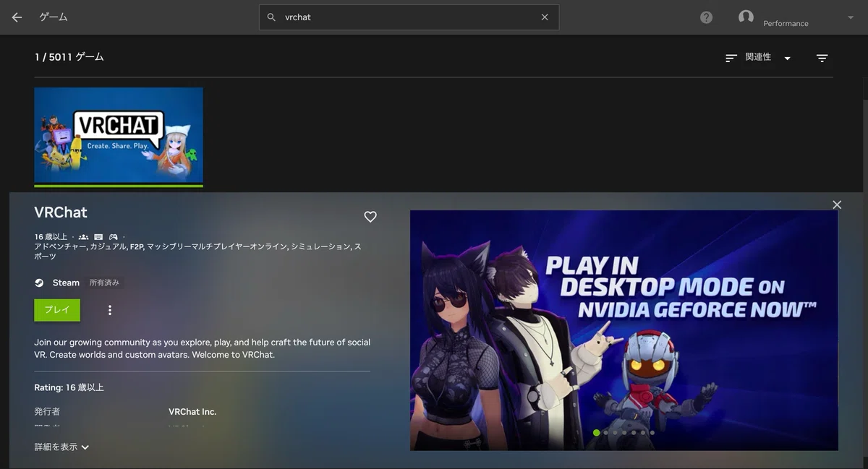
Task: Click the back arrow icon
Action: (x=17, y=17)
